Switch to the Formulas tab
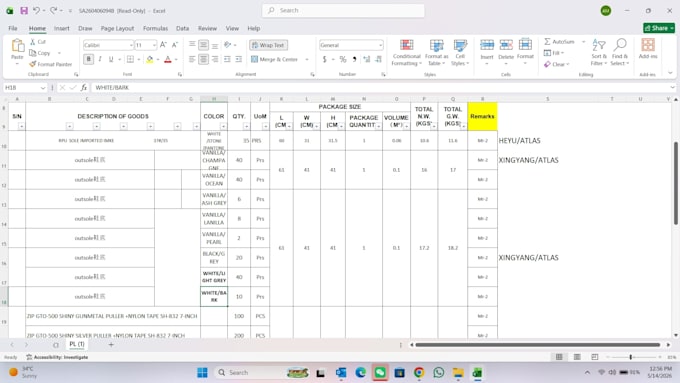 [x=155, y=28]
